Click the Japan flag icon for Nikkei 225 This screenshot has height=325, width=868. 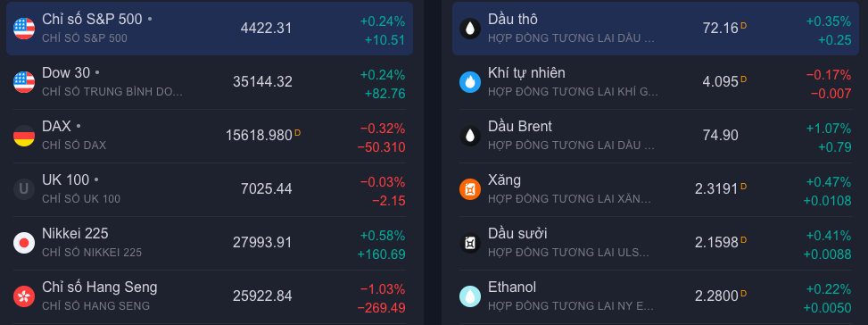tap(24, 243)
